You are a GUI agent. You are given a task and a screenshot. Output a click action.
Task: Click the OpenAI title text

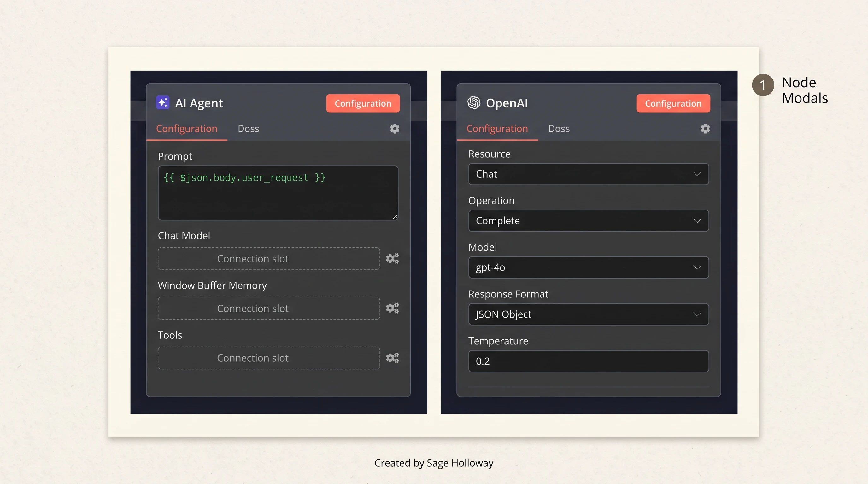point(507,103)
